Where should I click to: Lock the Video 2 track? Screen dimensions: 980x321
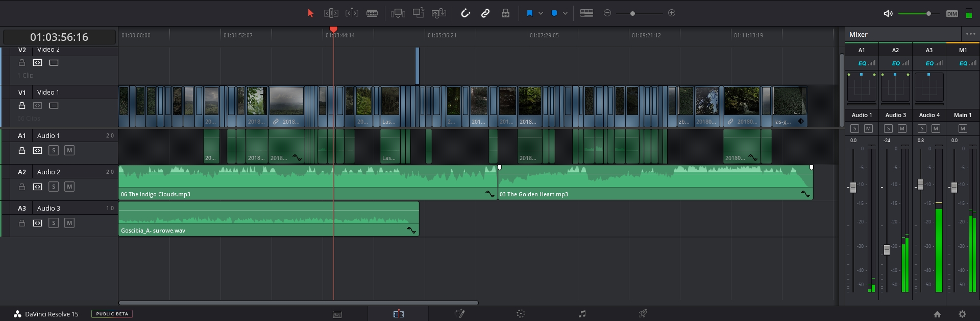coord(22,62)
